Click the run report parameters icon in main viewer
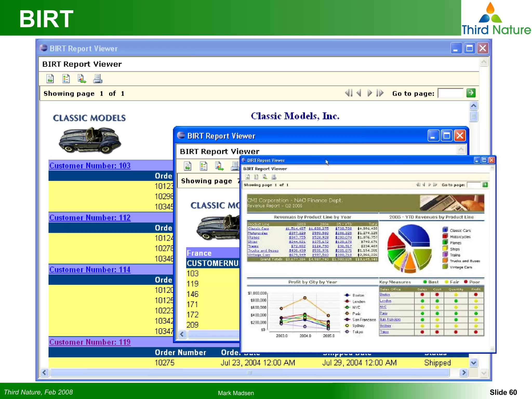 coord(66,78)
